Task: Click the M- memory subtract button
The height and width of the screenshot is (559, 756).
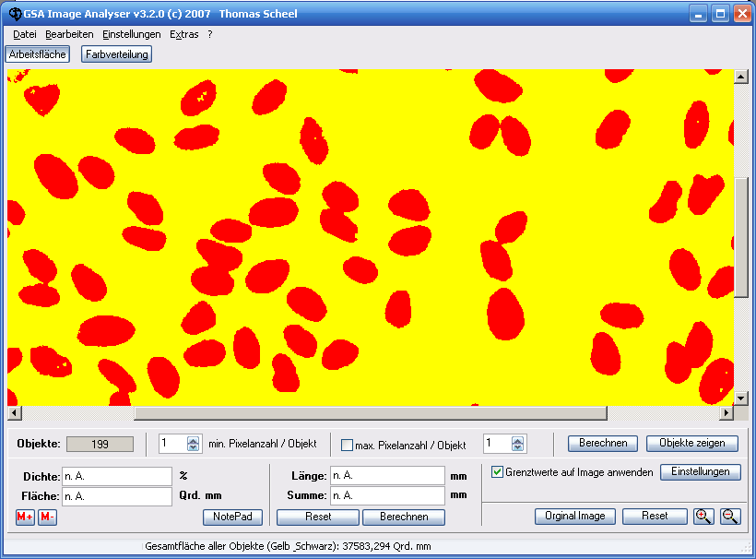Action: click(x=47, y=517)
